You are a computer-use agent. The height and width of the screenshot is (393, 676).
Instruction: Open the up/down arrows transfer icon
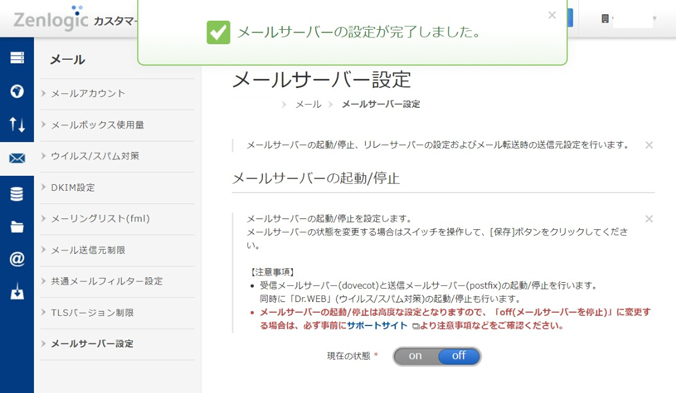(x=17, y=125)
